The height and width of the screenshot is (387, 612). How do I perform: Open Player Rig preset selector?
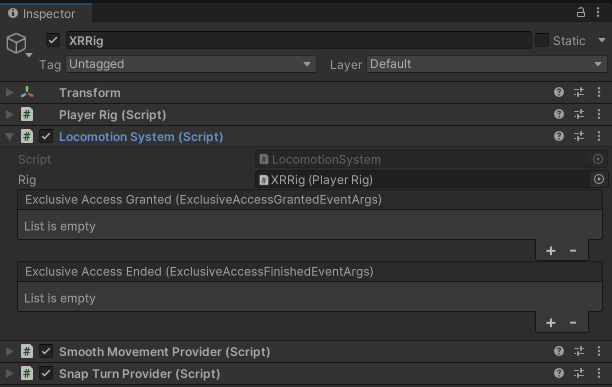pos(579,114)
